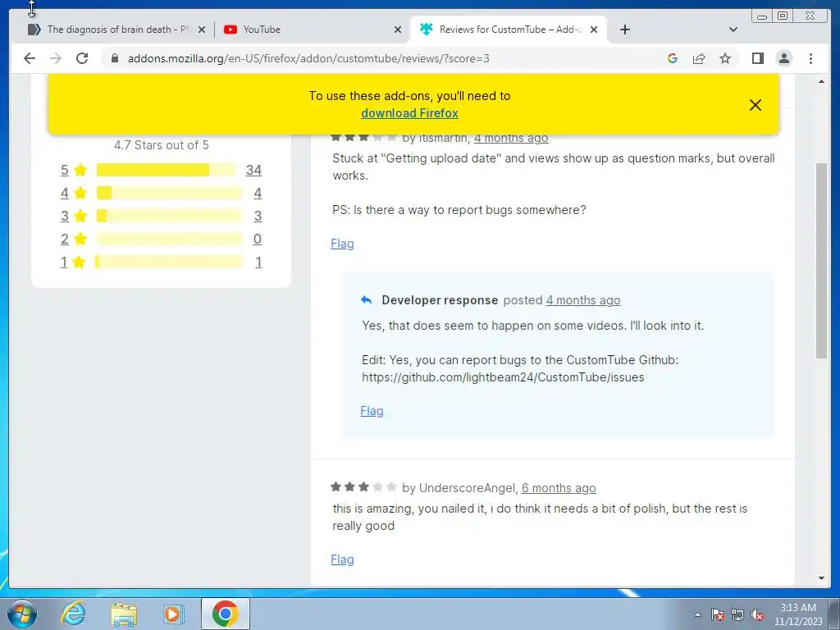This screenshot has height=630, width=840.
Task: Click the forward navigation arrow
Action: tap(56, 58)
